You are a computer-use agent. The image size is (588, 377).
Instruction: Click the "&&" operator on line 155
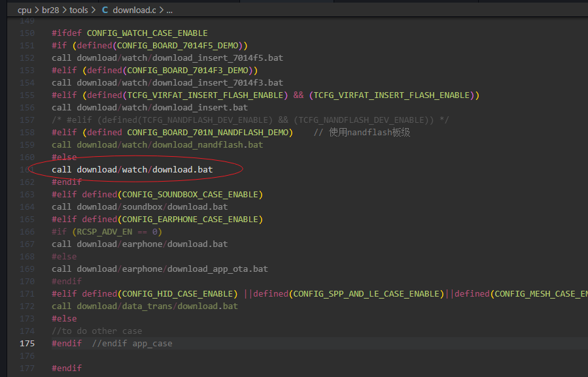coord(298,95)
